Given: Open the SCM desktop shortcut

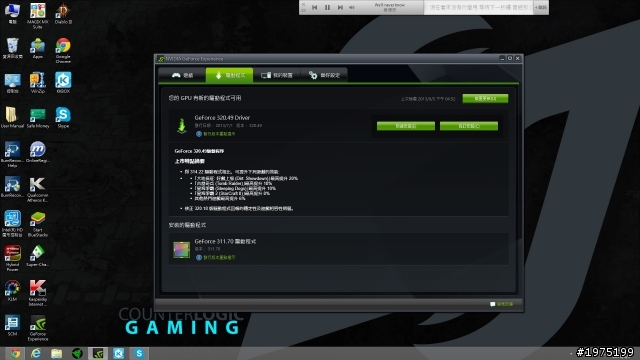Looking at the screenshot, I should coord(12,325).
